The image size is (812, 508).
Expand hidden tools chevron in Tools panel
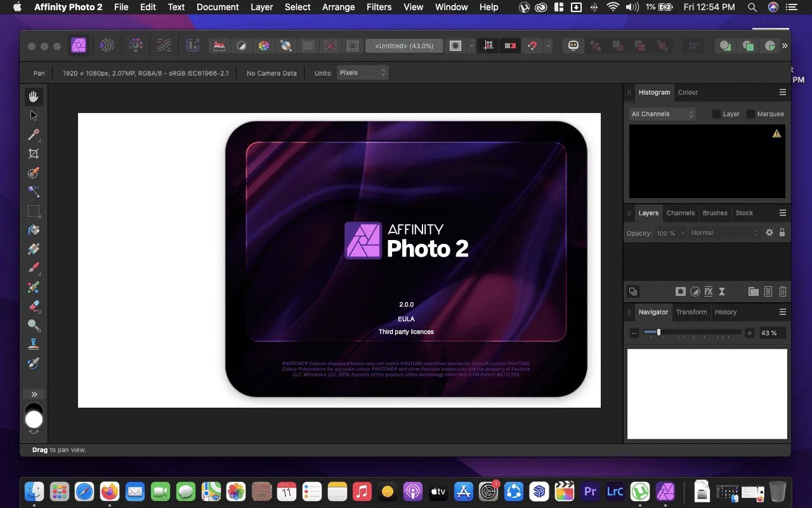[x=34, y=394]
